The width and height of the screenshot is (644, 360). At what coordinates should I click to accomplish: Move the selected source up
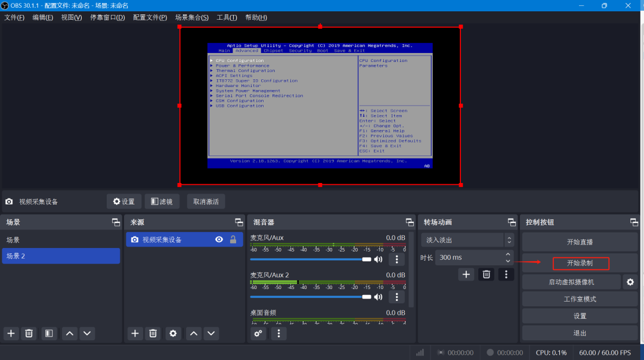pos(194,333)
